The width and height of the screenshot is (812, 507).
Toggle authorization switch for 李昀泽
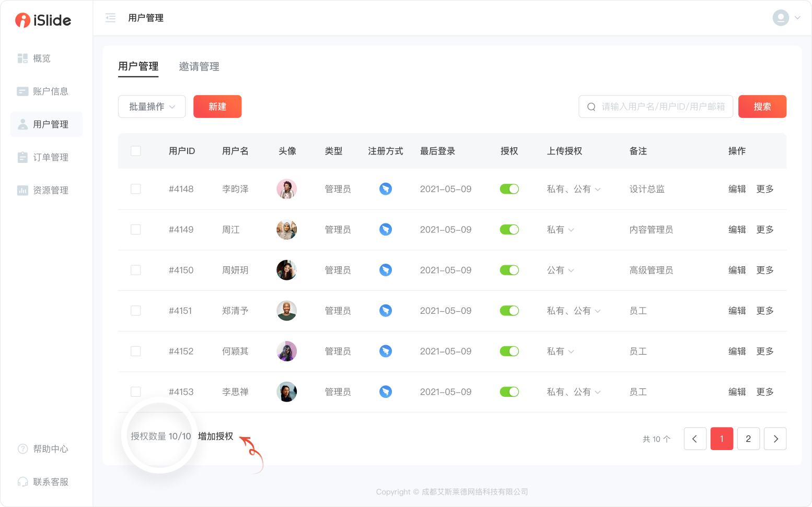[x=509, y=189]
